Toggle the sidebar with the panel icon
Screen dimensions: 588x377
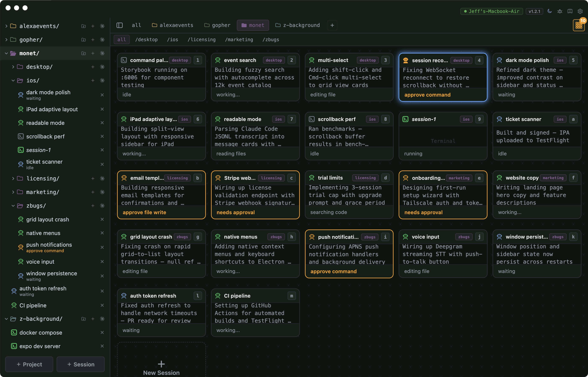[x=120, y=25]
